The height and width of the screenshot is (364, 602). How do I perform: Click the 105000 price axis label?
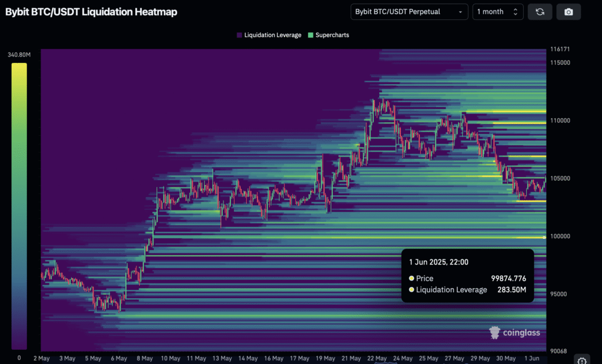point(560,179)
